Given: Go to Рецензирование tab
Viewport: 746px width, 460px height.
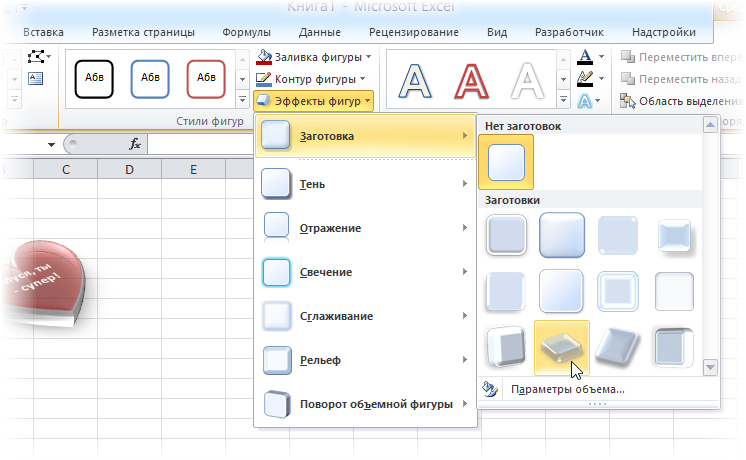Looking at the screenshot, I should pyautogui.click(x=414, y=32).
